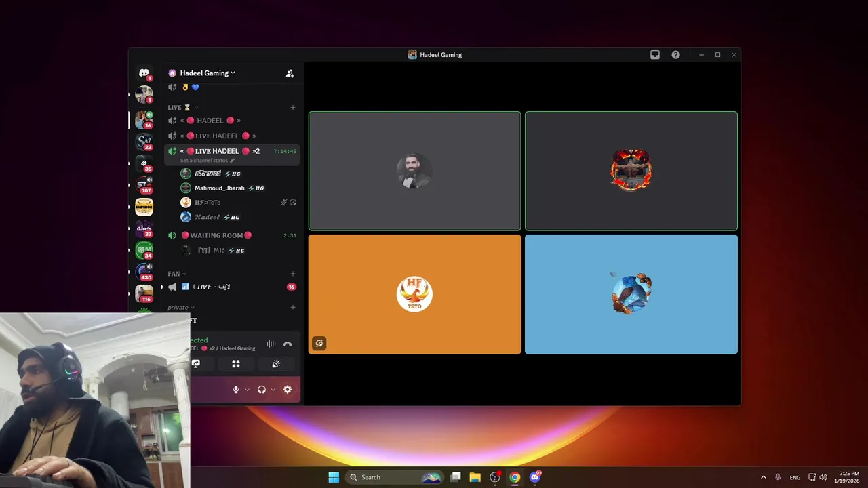
Task: Open the server with the 107 badge
Action: [x=144, y=185]
